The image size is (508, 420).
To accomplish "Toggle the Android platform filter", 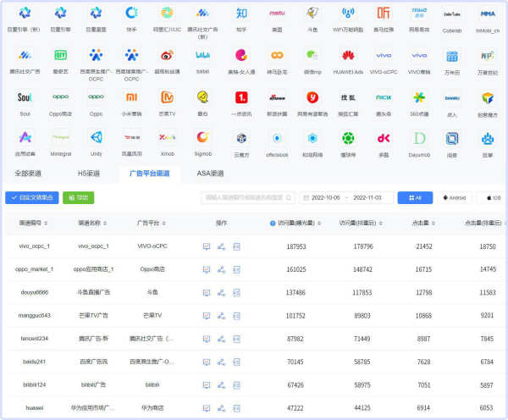I will pos(453,197).
